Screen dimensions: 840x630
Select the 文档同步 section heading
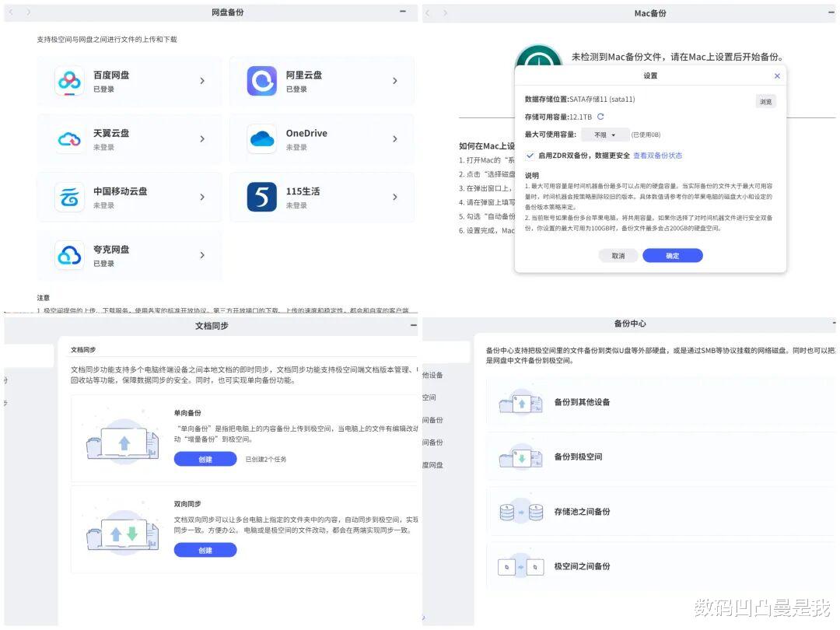(x=83, y=350)
